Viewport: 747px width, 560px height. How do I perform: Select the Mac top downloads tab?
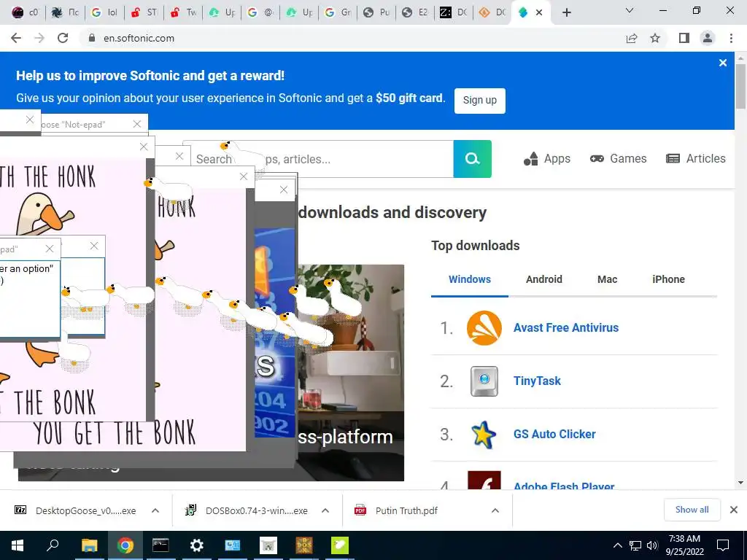click(607, 279)
